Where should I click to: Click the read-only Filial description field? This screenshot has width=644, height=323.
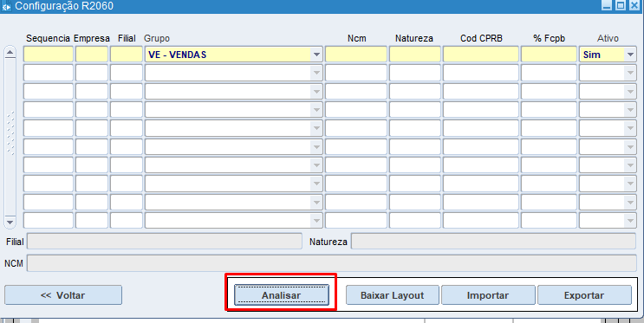[x=165, y=242]
